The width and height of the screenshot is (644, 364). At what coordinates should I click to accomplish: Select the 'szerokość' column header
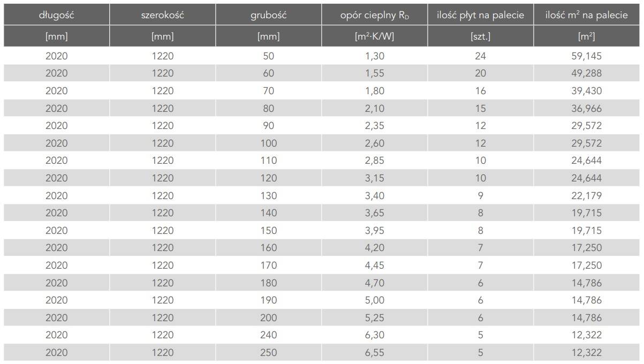(162, 15)
